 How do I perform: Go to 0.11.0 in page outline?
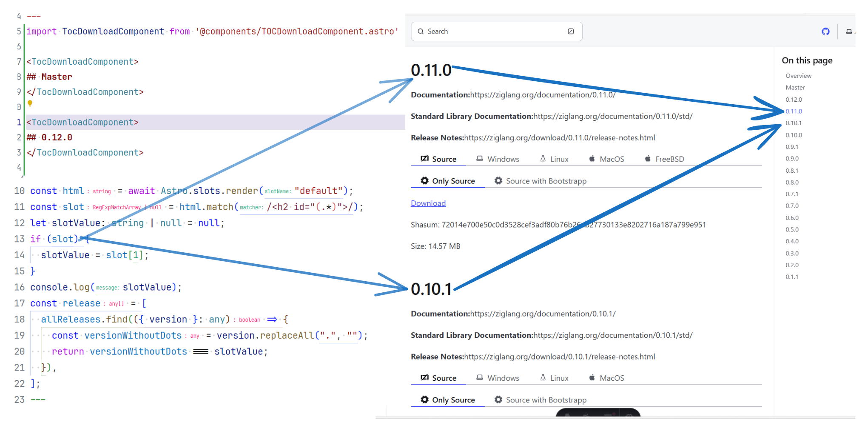tap(794, 111)
